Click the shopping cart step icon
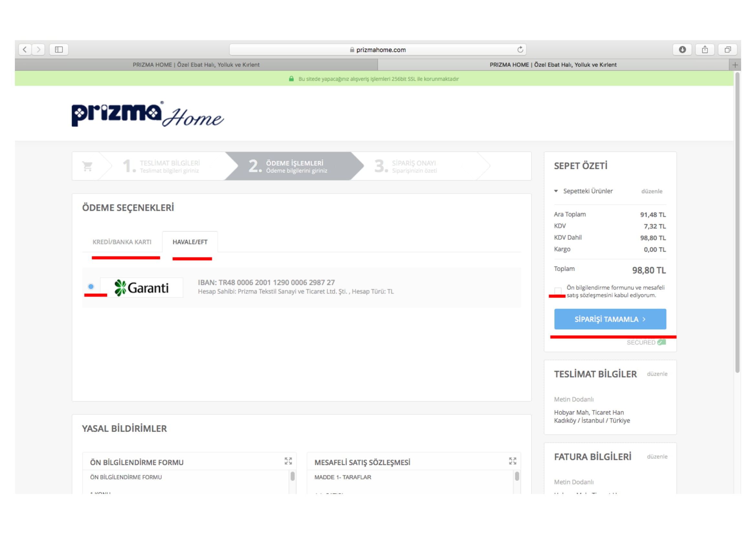This screenshot has width=756, height=534. click(x=87, y=166)
